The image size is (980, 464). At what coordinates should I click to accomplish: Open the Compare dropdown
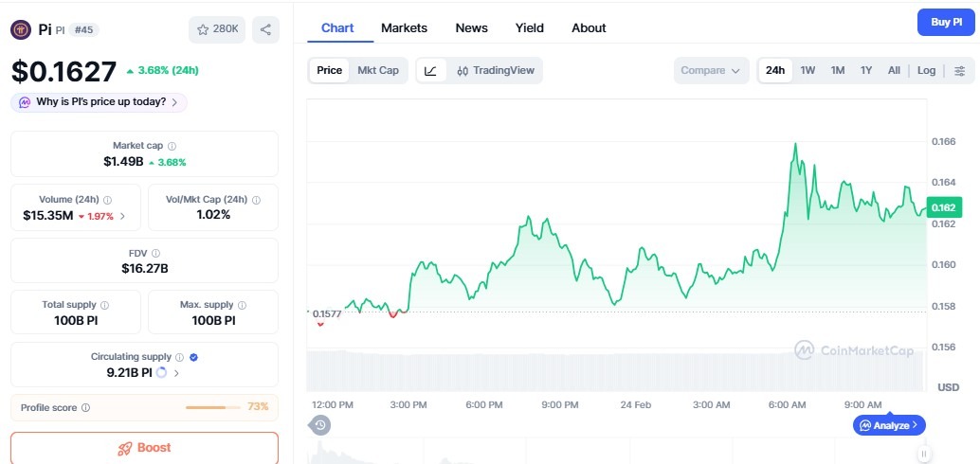711,71
